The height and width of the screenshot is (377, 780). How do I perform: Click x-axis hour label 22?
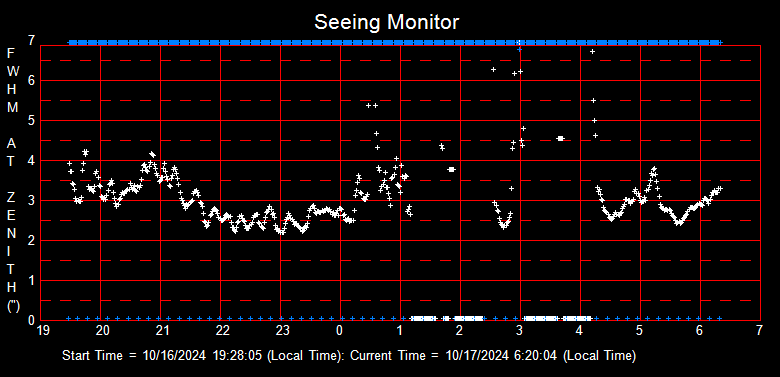[x=222, y=330]
